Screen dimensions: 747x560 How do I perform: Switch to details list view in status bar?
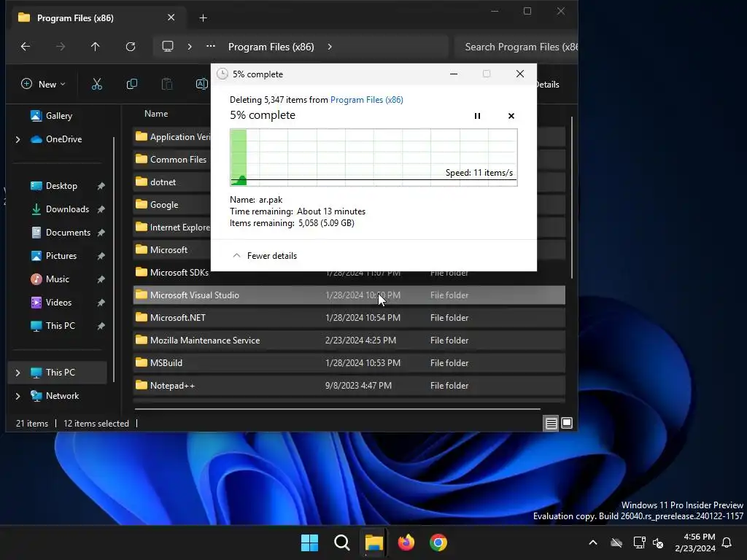click(551, 424)
